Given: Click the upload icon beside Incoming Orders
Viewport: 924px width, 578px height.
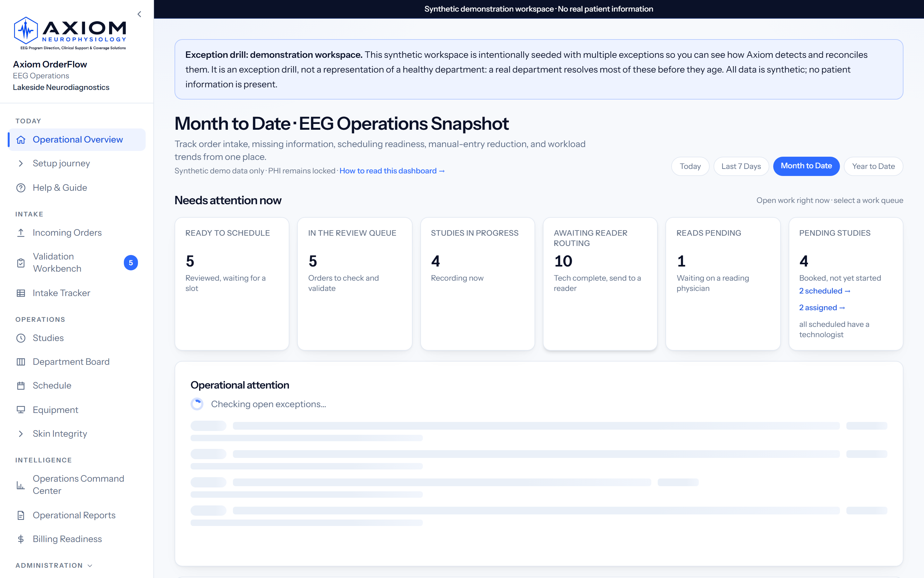Looking at the screenshot, I should [21, 232].
